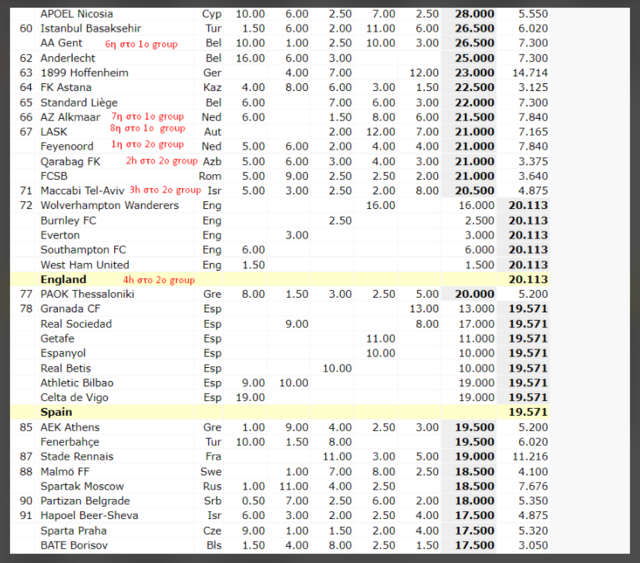This screenshot has width=640, height=563.
Task: Click the red note '3h στο 2ο group'
Action: click(x=165, y=190)
